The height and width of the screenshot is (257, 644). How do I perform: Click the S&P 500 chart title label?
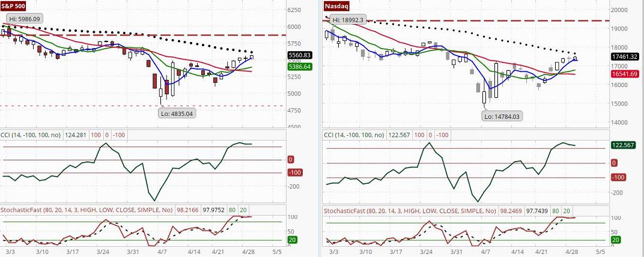pyautogui.click(x=13, y=6)
